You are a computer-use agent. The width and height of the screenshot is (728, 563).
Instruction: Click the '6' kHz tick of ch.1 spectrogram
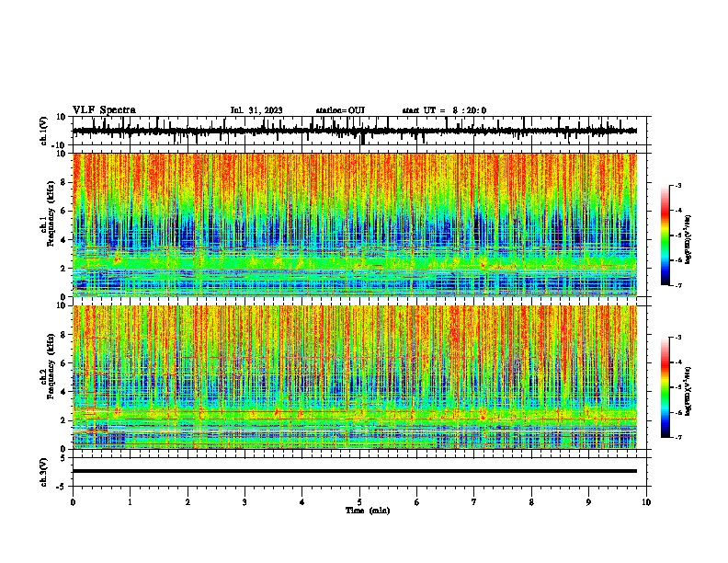pos(64,212)
